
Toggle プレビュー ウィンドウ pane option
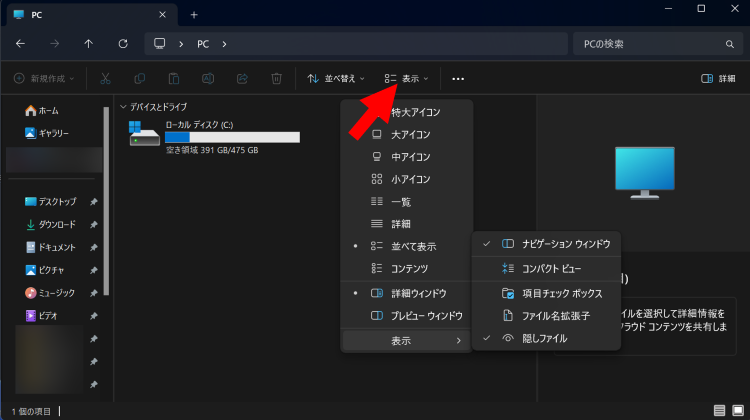[x=407, y=316]
